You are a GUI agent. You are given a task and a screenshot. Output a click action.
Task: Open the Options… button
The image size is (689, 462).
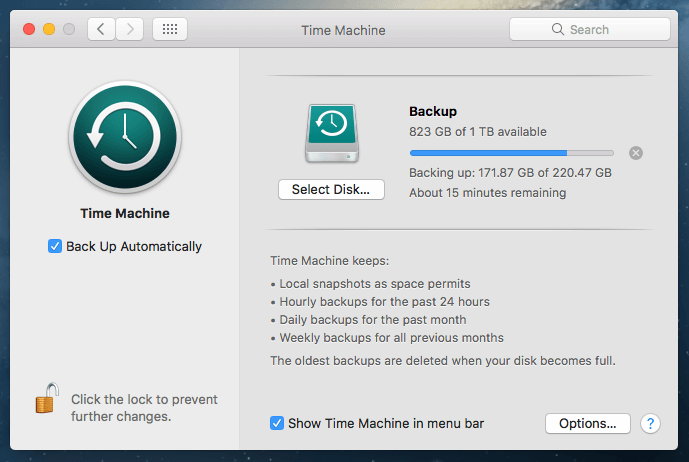[588, 424]
